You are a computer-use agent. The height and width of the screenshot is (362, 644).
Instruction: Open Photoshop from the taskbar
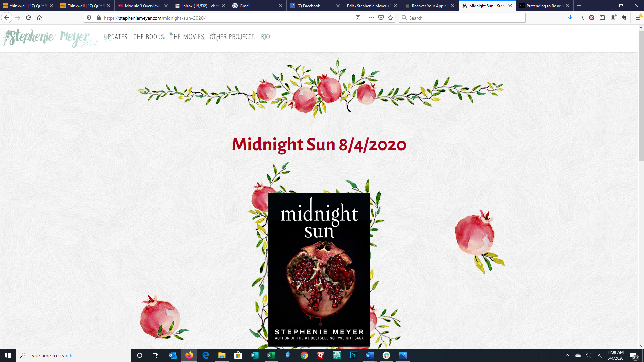pos(353,355)
